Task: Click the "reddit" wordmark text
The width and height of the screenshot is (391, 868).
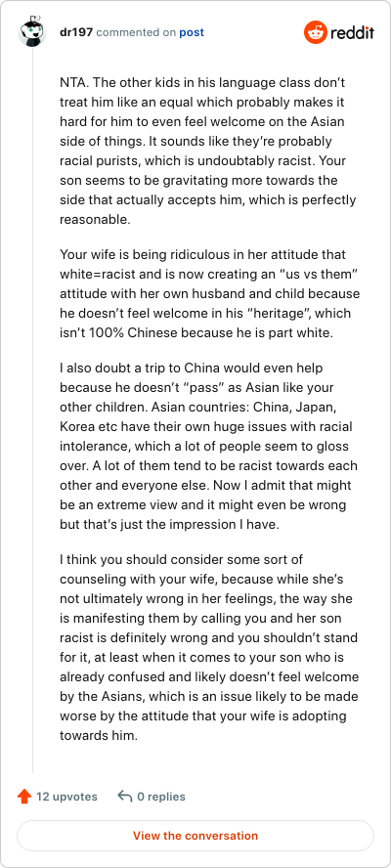Action: click(x=352, y=32)
